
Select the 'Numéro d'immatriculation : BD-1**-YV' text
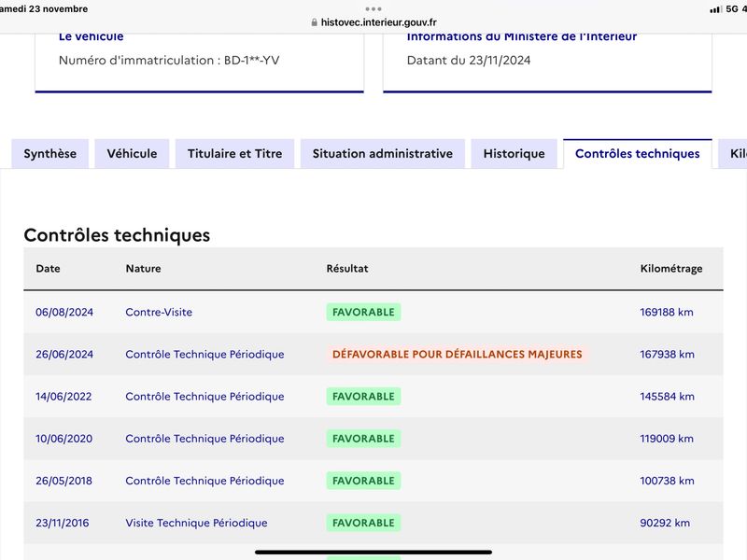[169, 61]
